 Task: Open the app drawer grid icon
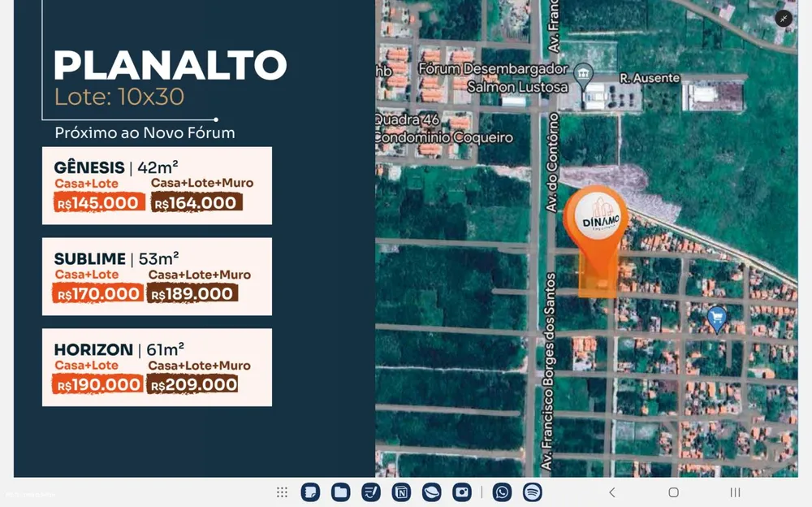click(x=283, y=492)
